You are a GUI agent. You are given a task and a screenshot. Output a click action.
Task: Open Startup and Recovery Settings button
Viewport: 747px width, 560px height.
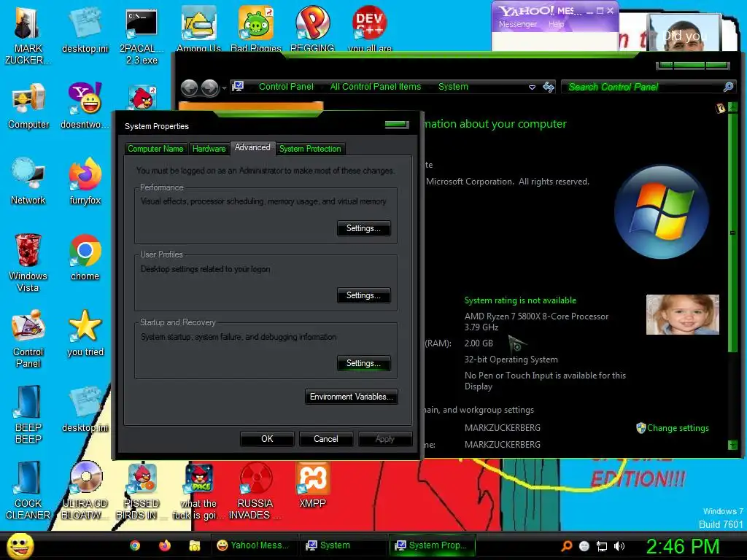[363, 363]
